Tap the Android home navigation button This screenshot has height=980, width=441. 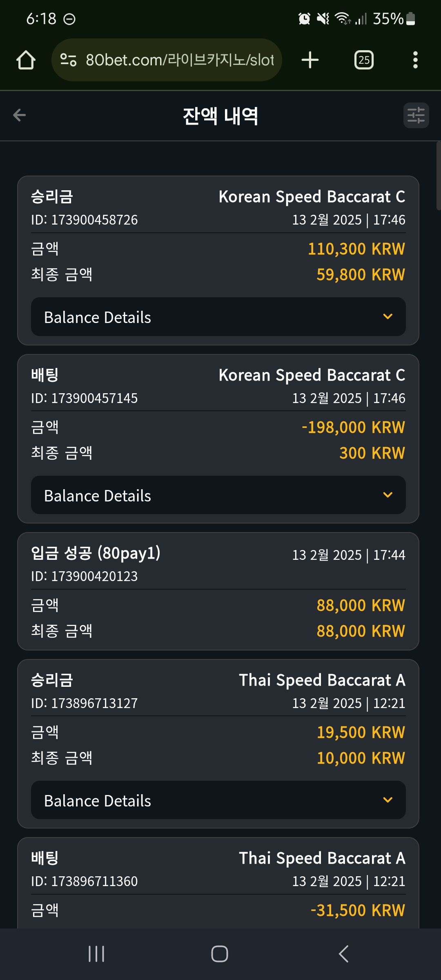[x=220, y=954]
